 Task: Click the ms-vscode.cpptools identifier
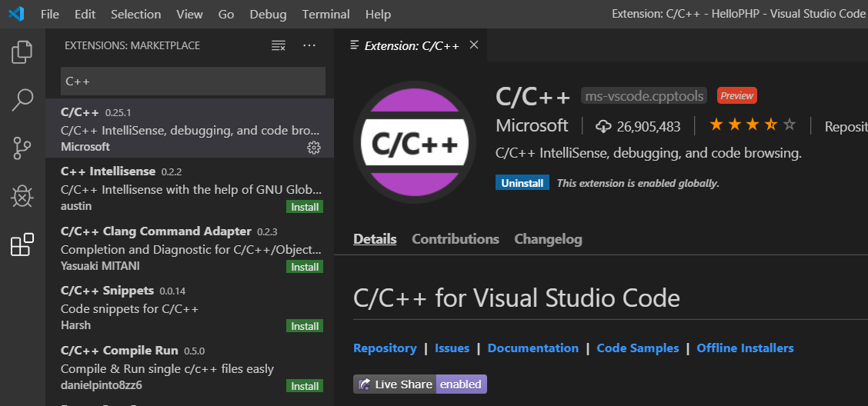(644, 95)
